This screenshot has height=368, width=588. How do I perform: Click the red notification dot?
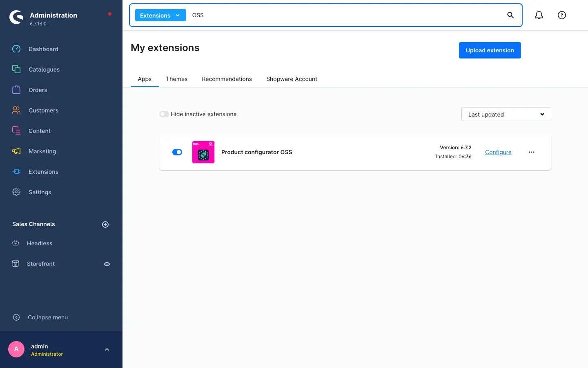(x=110, y=14)
